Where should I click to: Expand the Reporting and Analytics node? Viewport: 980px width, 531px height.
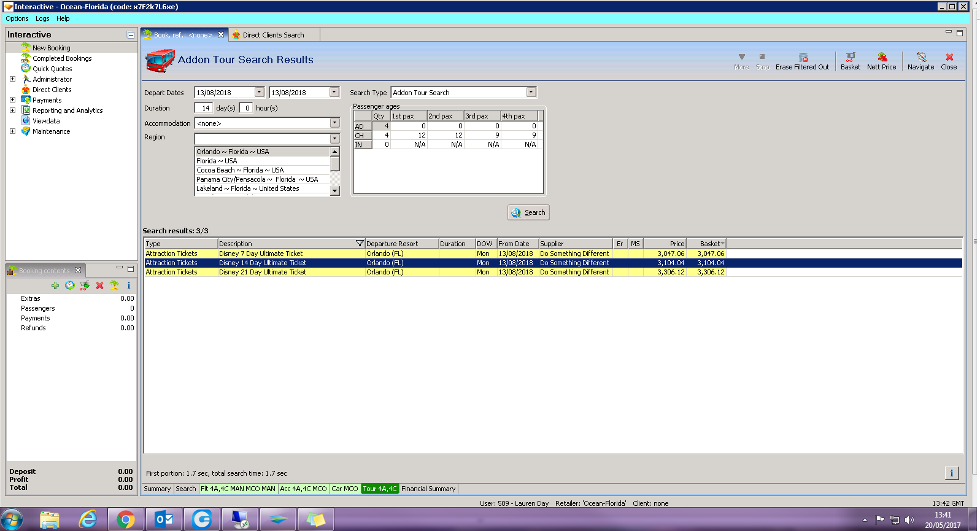coord(12,110)
